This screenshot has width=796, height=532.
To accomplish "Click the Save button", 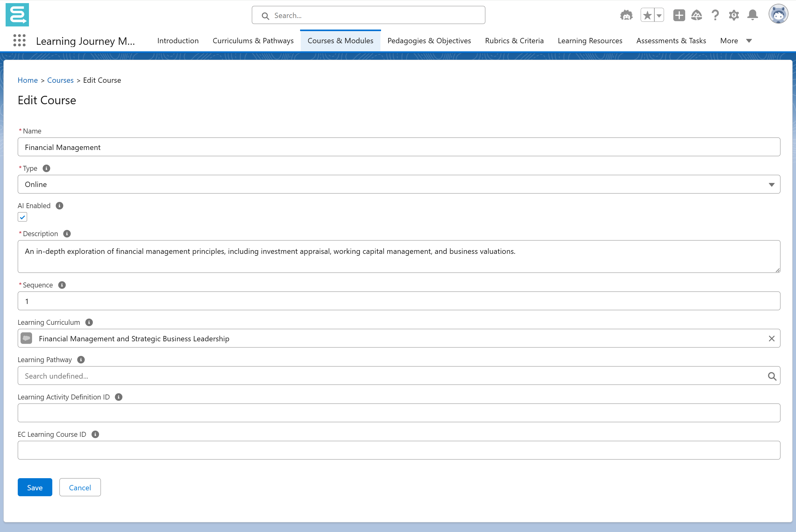I will 35,487.
